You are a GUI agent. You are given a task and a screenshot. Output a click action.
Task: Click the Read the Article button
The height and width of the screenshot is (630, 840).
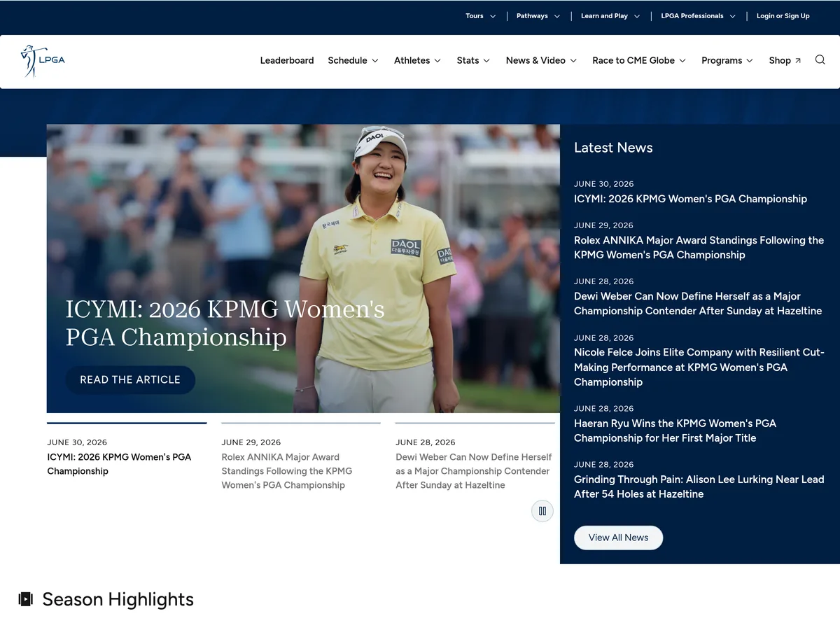pos(130,379)
